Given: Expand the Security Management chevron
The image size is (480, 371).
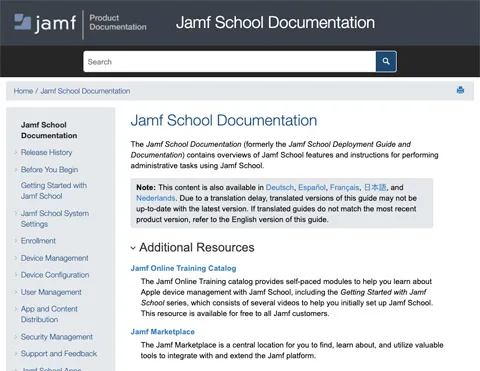Looking at the screenshot, I should coord(16,337).
